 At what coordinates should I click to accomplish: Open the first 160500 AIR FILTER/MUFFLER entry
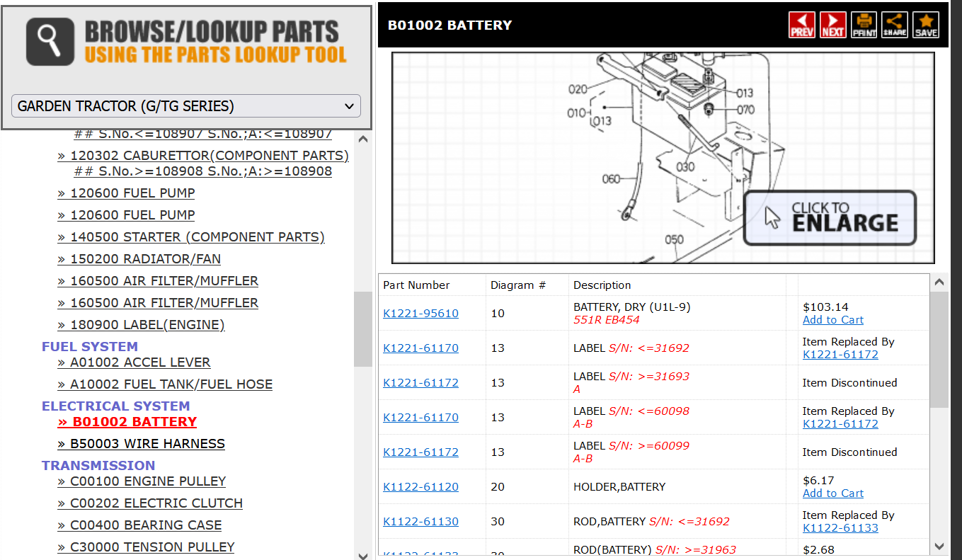click(x=158, y=281)
